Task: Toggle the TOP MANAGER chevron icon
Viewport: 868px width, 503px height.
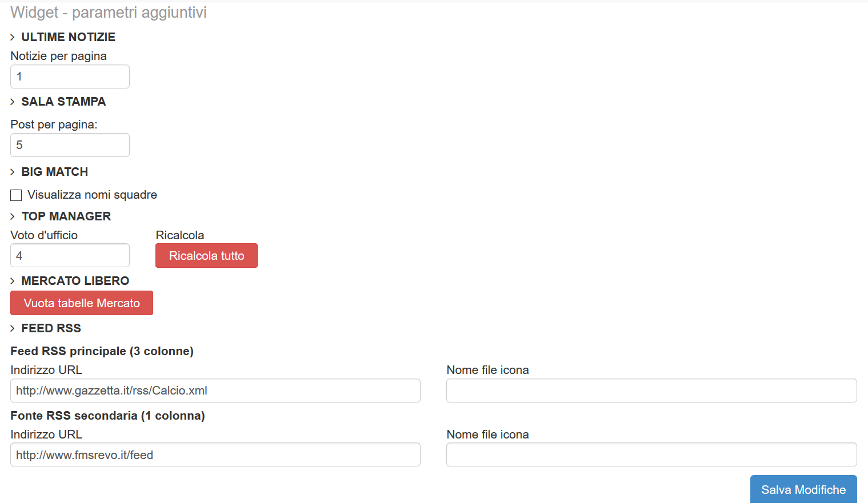Action: pyautogui.click(x=13, y=217)
